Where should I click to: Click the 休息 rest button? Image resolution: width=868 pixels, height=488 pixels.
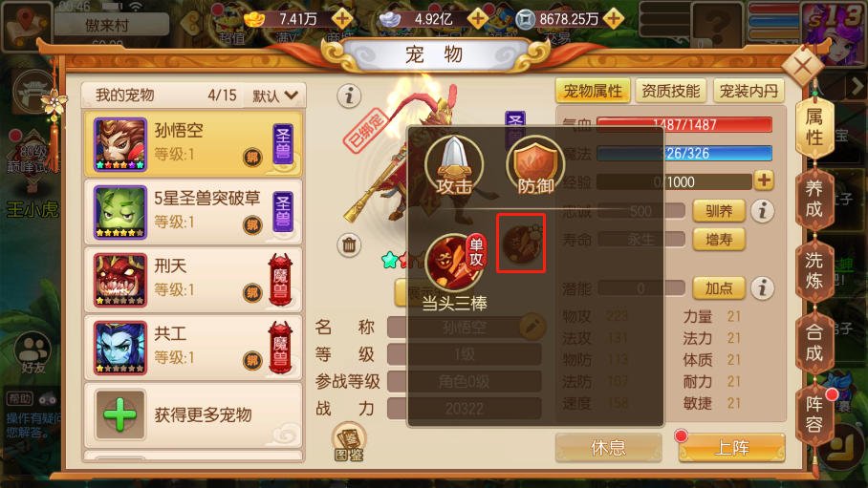coord(608,447)
